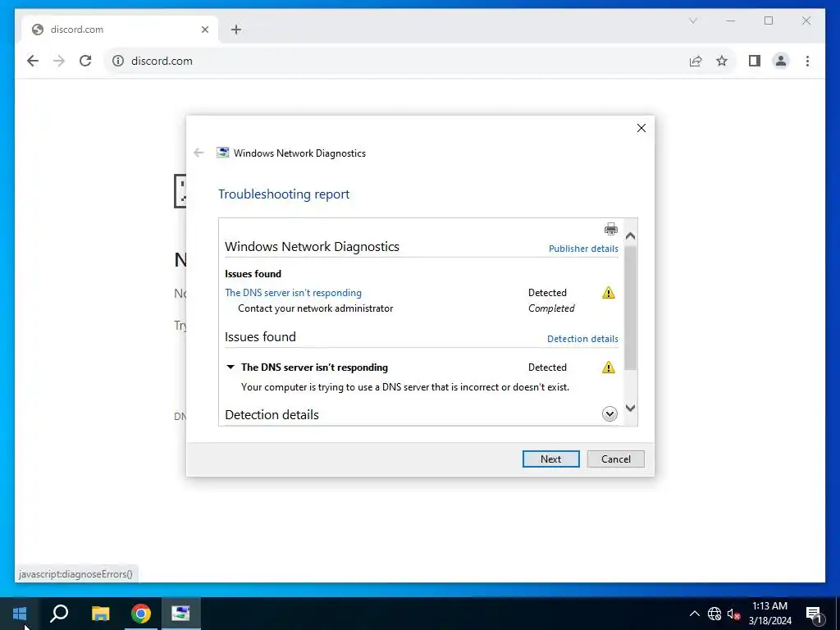840x630 pixels.
Task: Open the taskbar clock showing 1:13 AM
Action: pyautogui.click(x=769, y=614)
